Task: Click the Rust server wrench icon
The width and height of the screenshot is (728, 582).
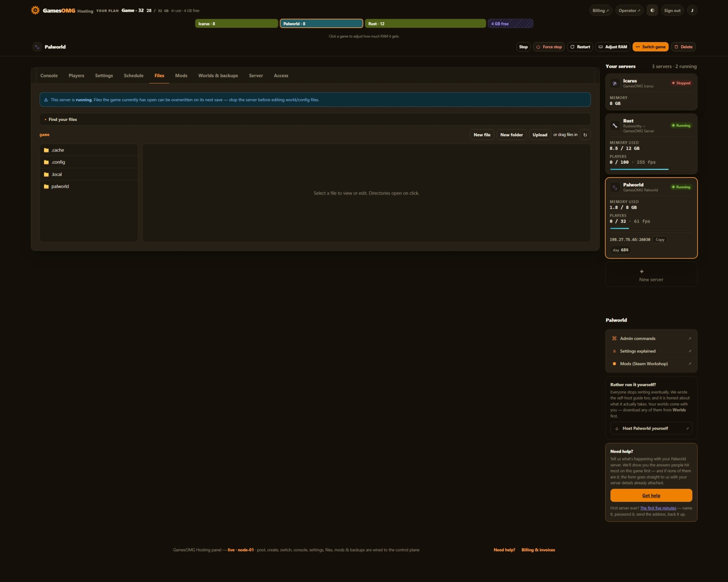Action: [615, 126]
